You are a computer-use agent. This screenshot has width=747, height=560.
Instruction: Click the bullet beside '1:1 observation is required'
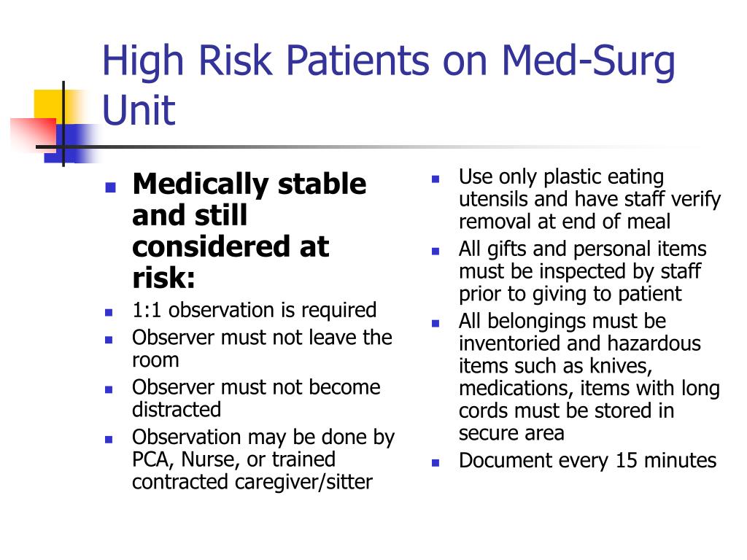tap(109, 312)
